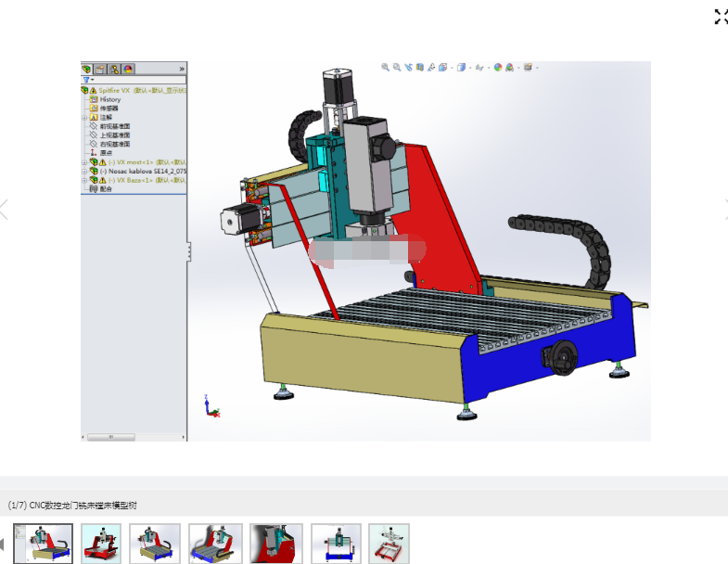Select the 前视基准面 front plane
Screen dimensions: 728x564
115,126
